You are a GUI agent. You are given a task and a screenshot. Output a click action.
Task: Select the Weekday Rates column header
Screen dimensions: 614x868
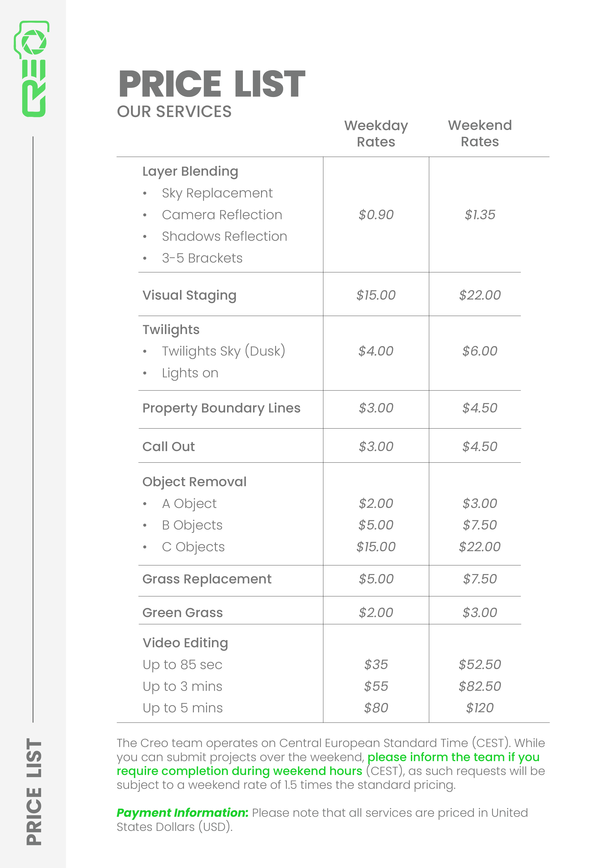click(x=376, y=133)
